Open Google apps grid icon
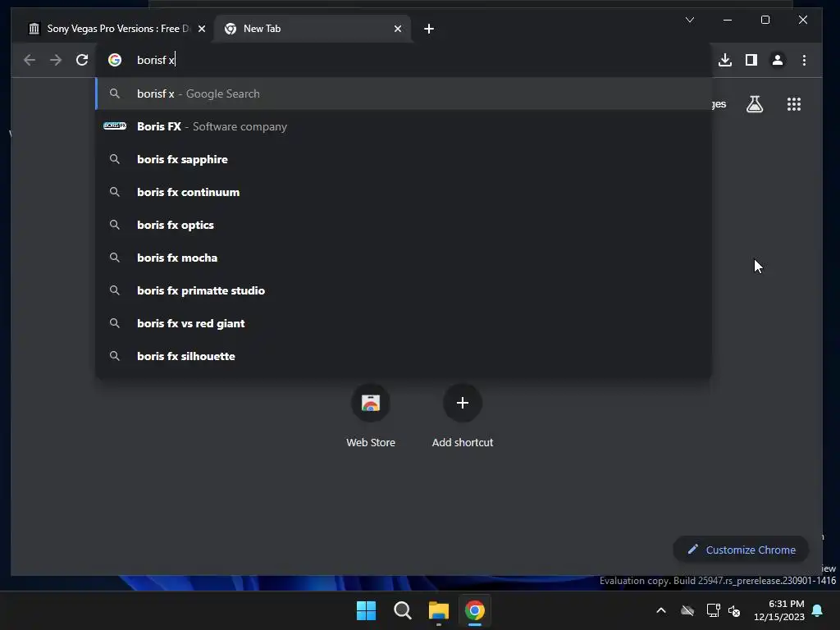This screenshot has height=630, width=840. tap(793, 104)
